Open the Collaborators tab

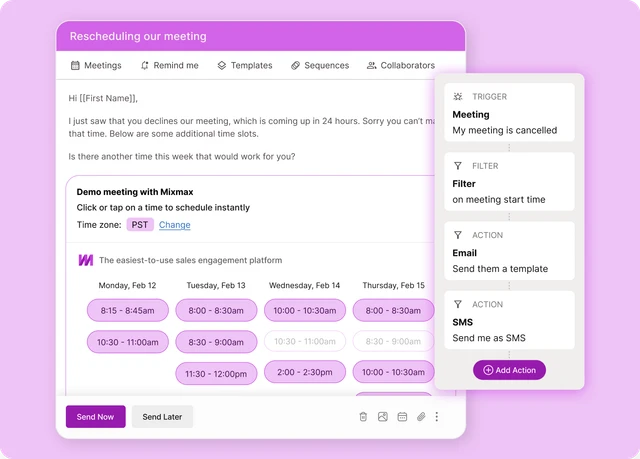tap(401, 65)
